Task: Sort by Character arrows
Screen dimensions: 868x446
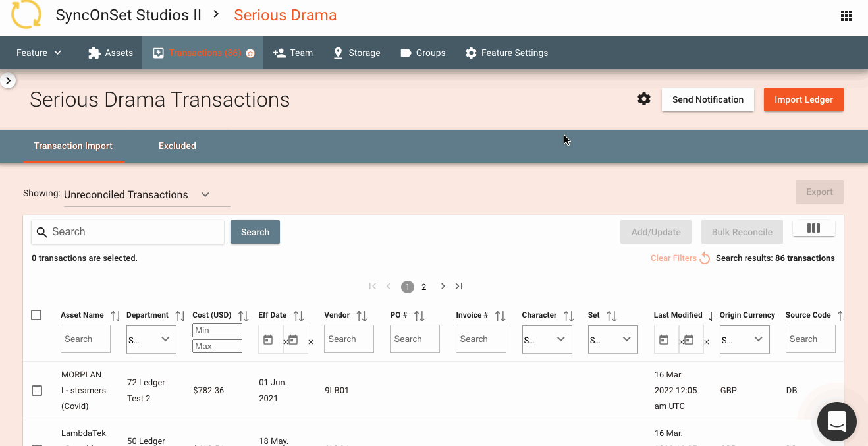Action: tap(569, 316)
